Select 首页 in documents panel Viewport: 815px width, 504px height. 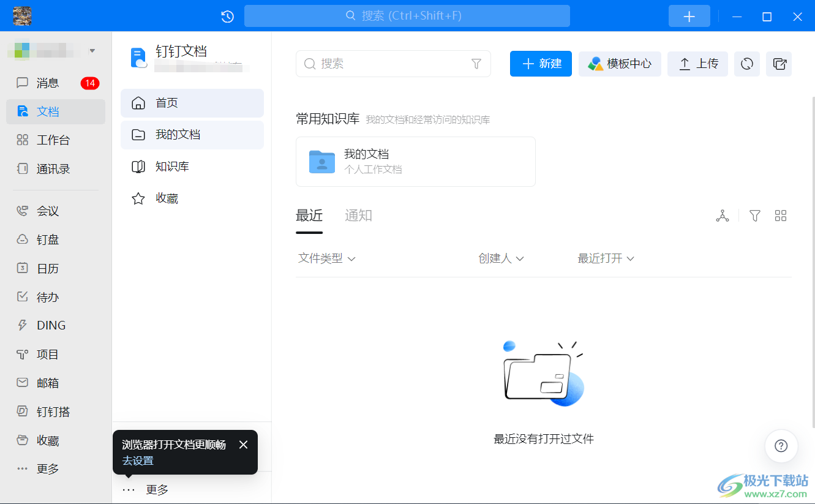(x=192, y=103)
